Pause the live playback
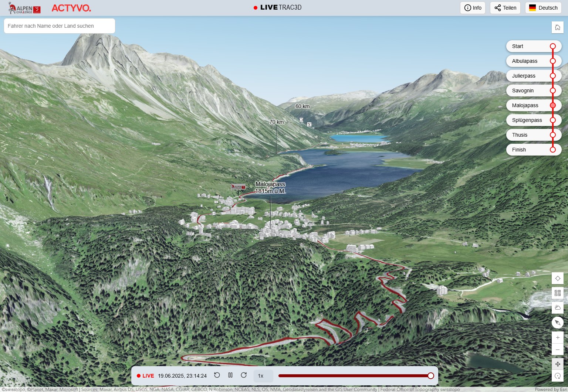This screenshot has height=392, width=568. [x=230, y=375]
